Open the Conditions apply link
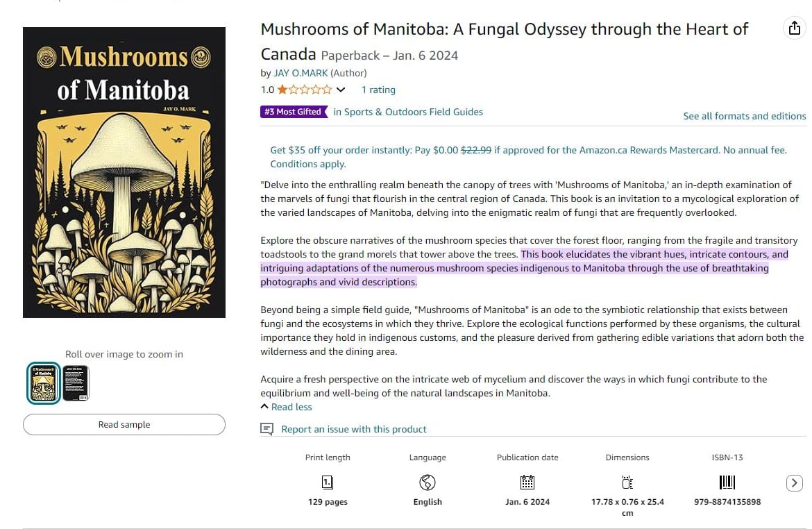 pos(307,165)
